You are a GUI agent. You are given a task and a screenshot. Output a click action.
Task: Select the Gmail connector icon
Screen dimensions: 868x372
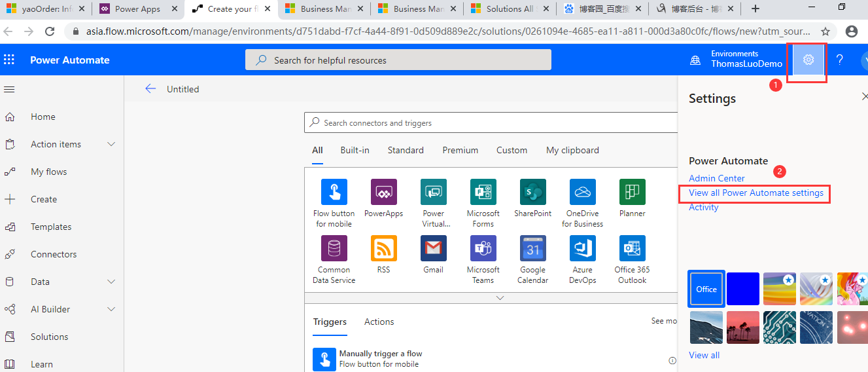coord(433,248)
